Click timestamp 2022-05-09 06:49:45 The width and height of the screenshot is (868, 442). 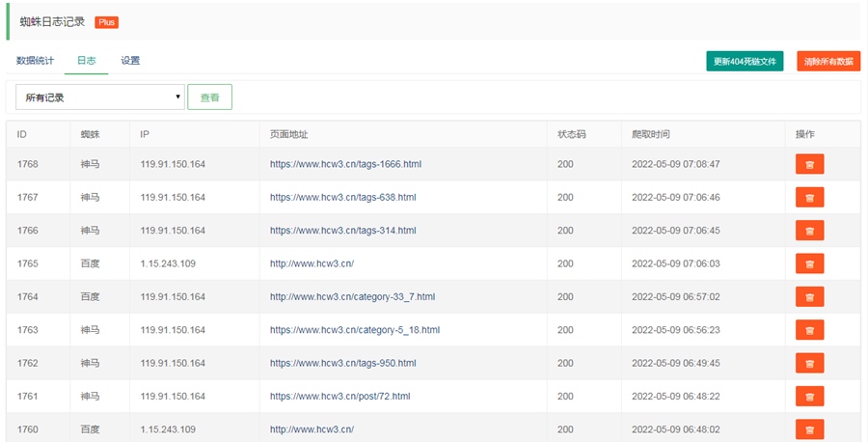click(676, 364)
